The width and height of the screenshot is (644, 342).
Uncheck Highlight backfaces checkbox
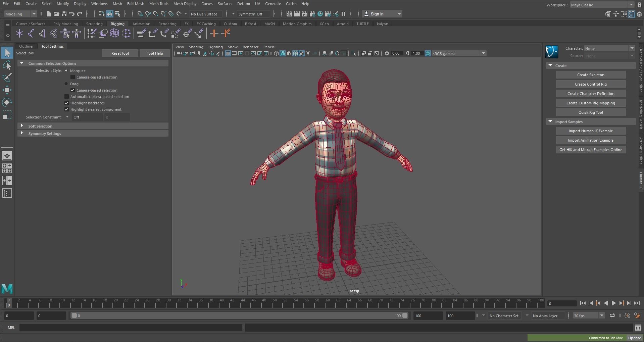tap(66, 103)
